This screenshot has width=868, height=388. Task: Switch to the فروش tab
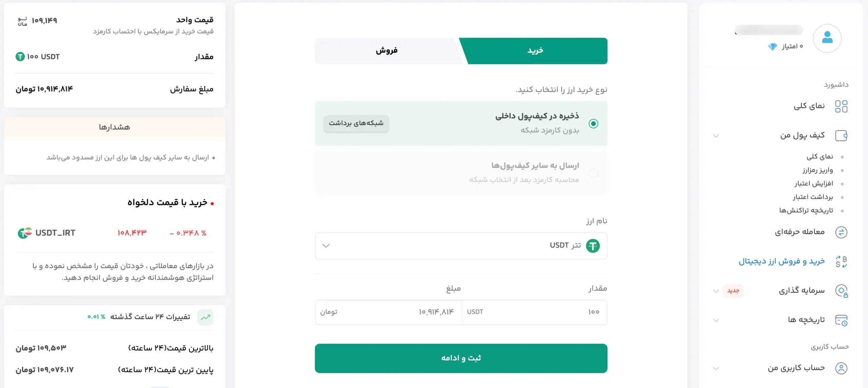pos(387,51)
